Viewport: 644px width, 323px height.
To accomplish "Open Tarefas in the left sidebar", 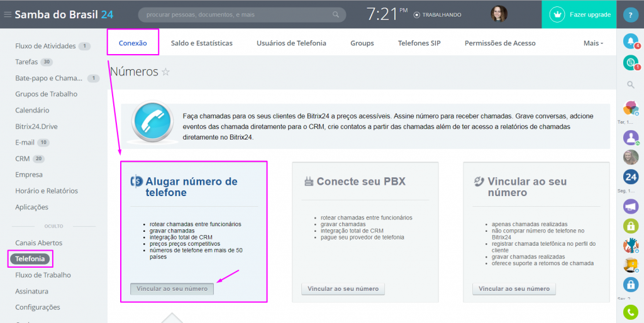I will [x=26, y=62].
